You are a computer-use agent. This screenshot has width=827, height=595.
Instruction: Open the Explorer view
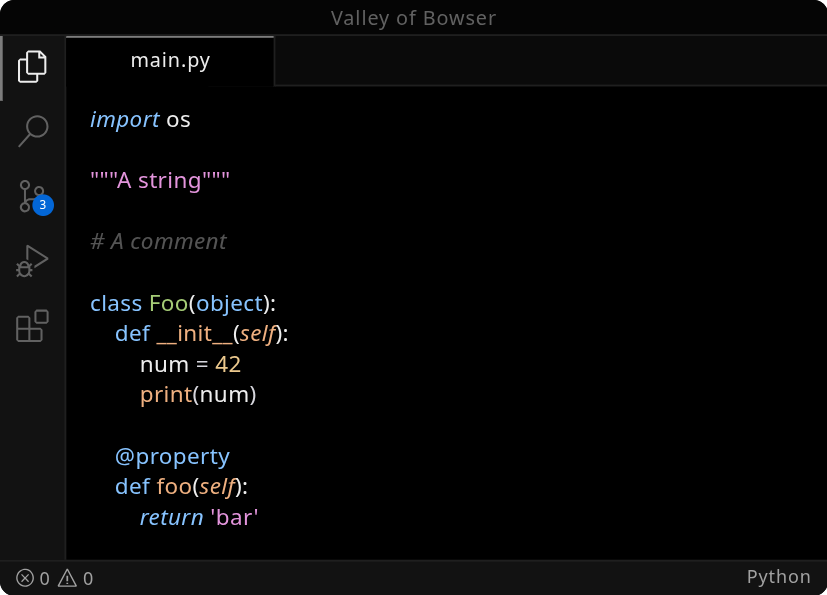[33, 65]
